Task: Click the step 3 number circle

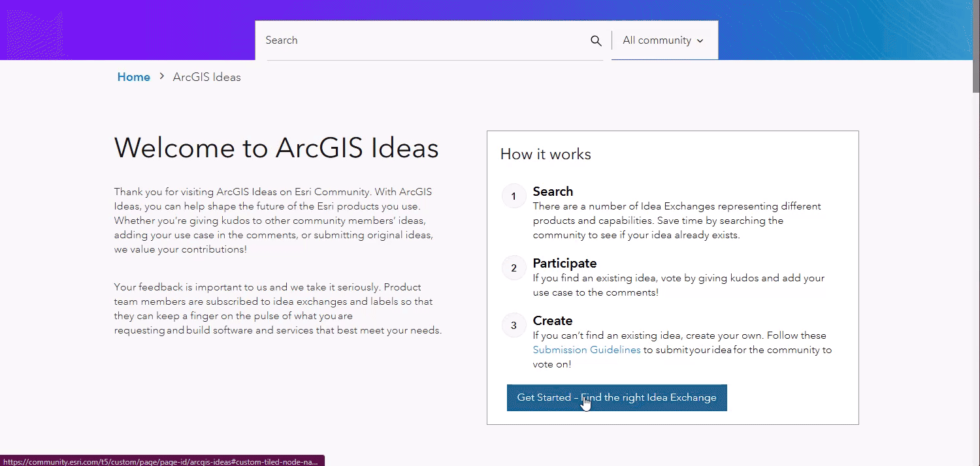Action: tap(514, 326)
